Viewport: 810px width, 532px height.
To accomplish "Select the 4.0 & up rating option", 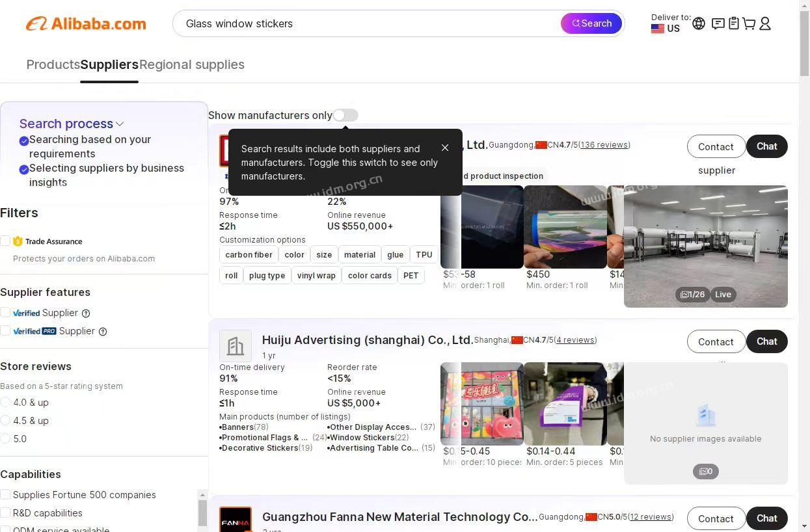I will pyautogui.click(x=5, y=403).
